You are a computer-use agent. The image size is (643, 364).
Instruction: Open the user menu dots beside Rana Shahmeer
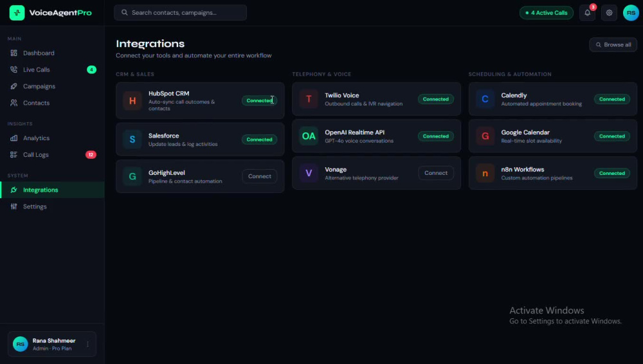(x=87, y=344)
